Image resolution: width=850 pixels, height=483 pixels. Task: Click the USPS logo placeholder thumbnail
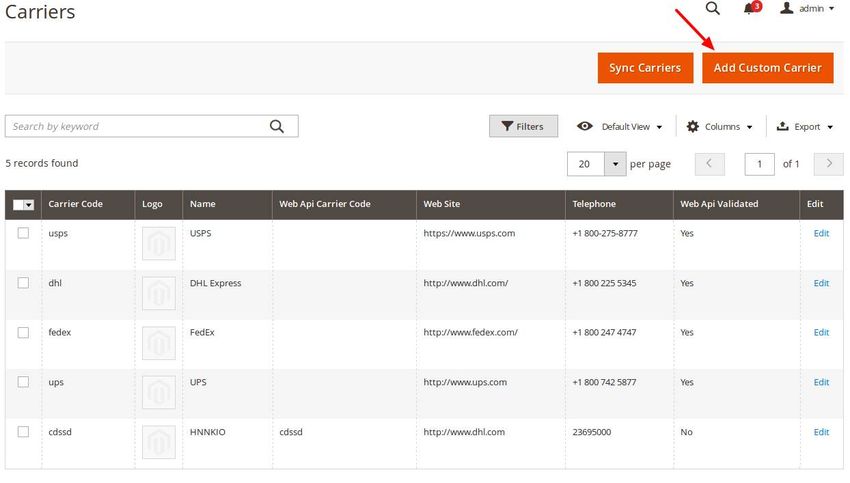(159, 243)
